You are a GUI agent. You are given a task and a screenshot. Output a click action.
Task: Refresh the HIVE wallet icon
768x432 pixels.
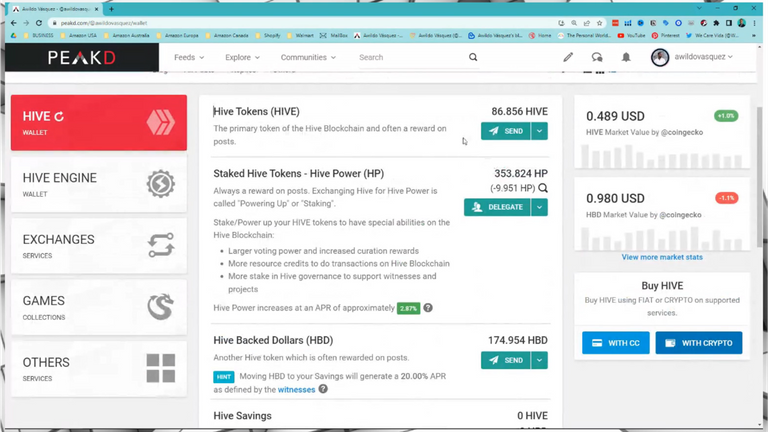(59, 117)
